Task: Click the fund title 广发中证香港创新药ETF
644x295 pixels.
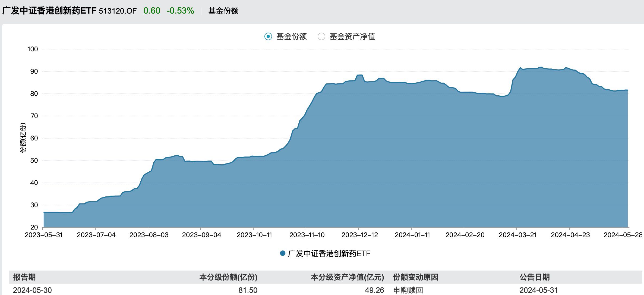Action: click(x=49, y=11)
